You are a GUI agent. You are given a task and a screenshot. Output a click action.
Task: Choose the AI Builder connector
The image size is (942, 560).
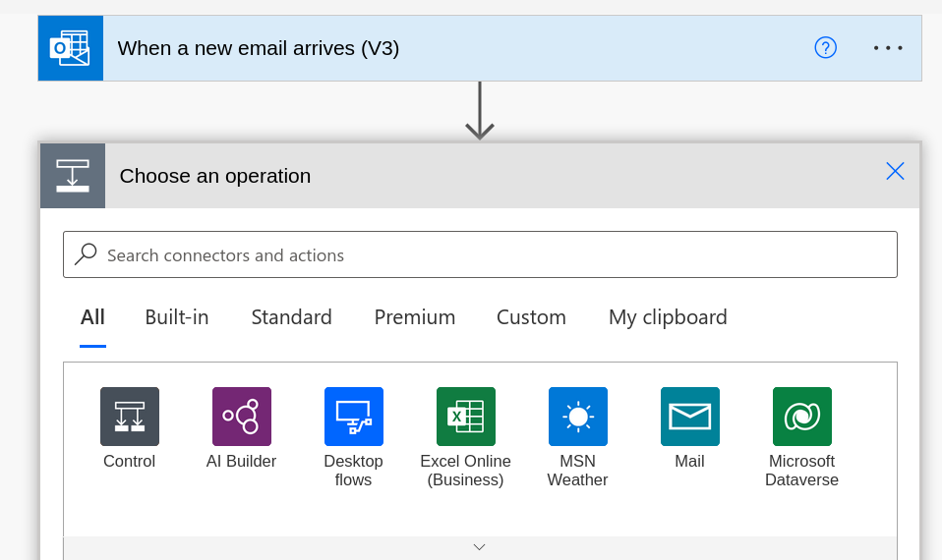point(242,417)
